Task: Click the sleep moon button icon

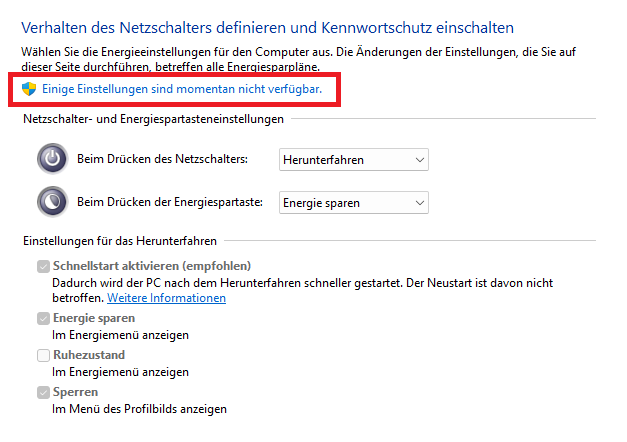Action: coord(52,201)
